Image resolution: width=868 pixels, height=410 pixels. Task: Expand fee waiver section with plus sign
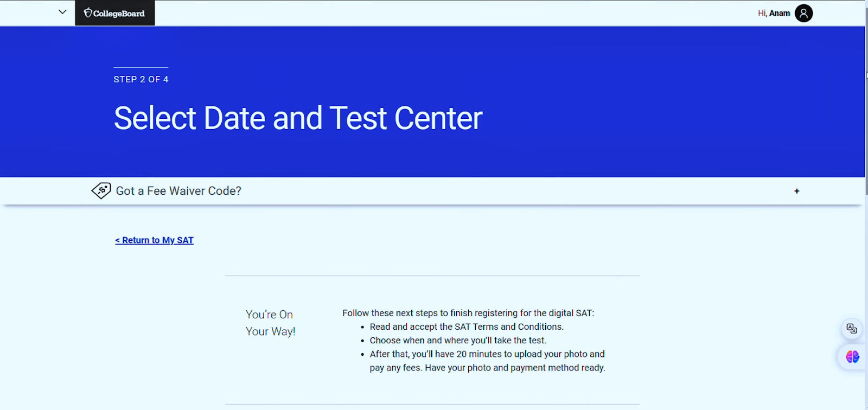tap(796, 191)
